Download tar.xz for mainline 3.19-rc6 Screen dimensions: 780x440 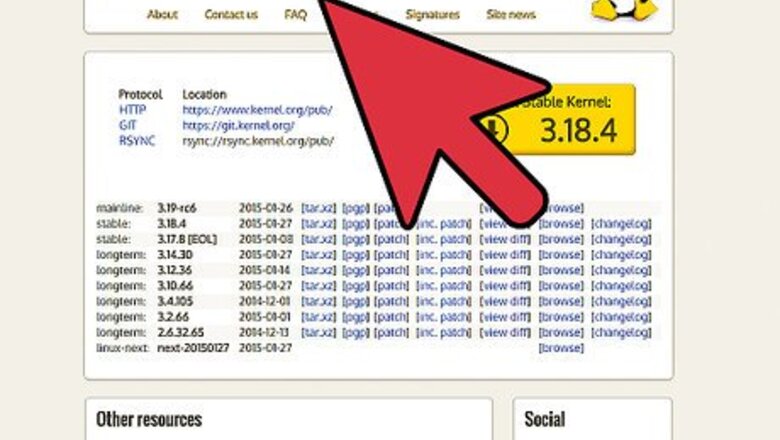click(318, 208)
